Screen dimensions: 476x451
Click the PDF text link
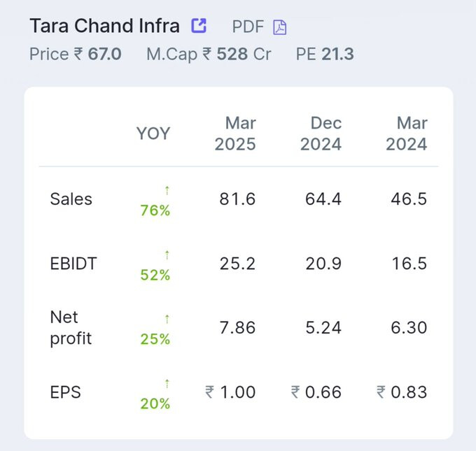click(x=248, y=27)
